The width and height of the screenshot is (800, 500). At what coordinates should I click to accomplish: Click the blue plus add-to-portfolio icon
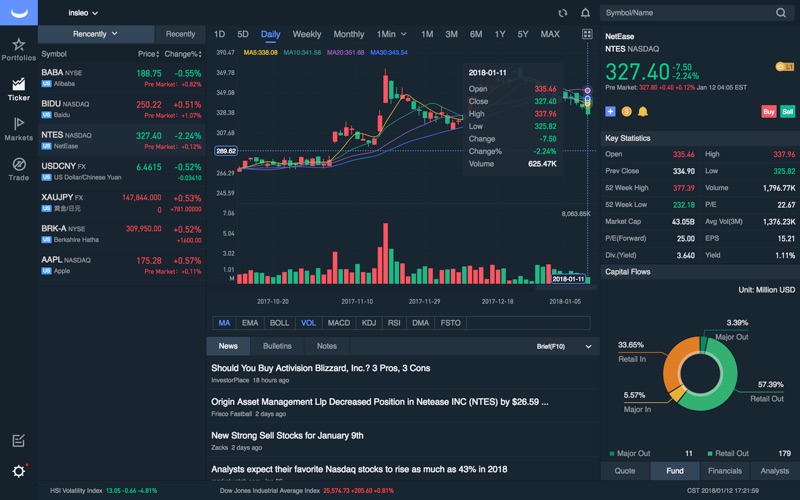[x=610, y=111]
